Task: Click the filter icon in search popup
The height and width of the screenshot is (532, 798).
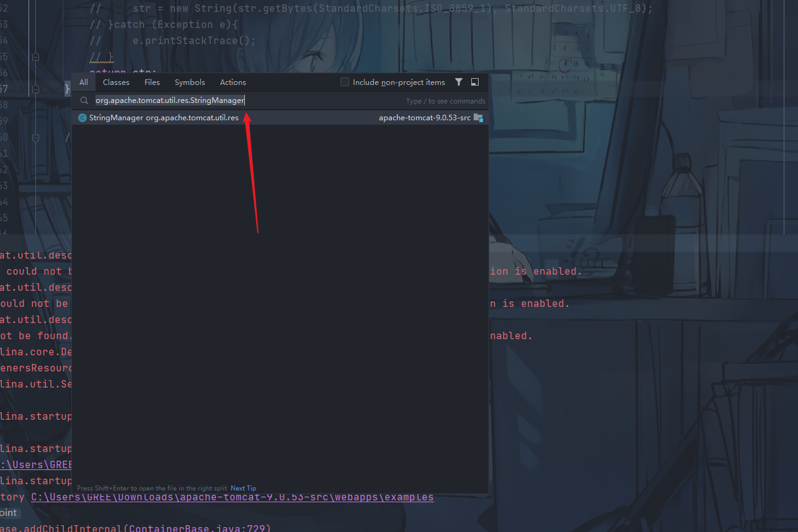Action: point(459,82)
